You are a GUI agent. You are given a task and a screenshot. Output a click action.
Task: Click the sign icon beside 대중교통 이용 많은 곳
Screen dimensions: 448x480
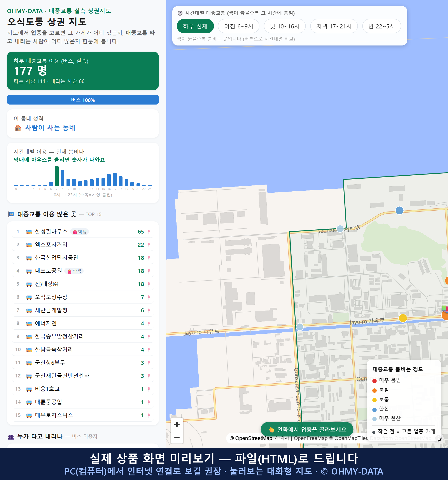click(x=11, y=214)
